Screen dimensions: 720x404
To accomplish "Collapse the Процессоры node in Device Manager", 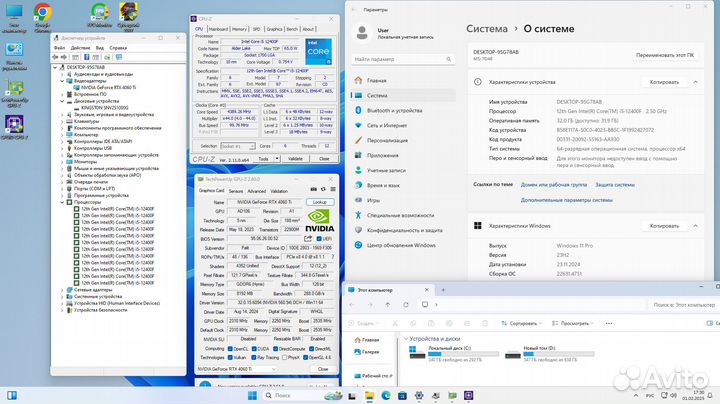I will click(x=62, y=202).
